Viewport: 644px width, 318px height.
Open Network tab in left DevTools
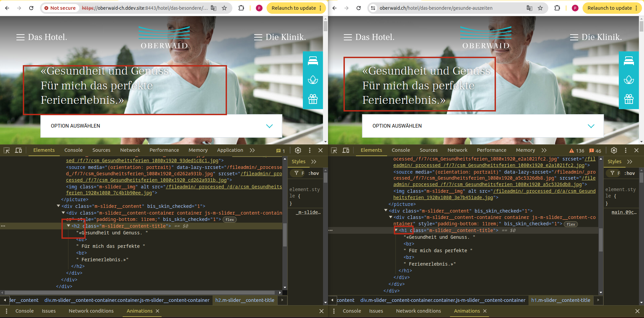point(130,150)
